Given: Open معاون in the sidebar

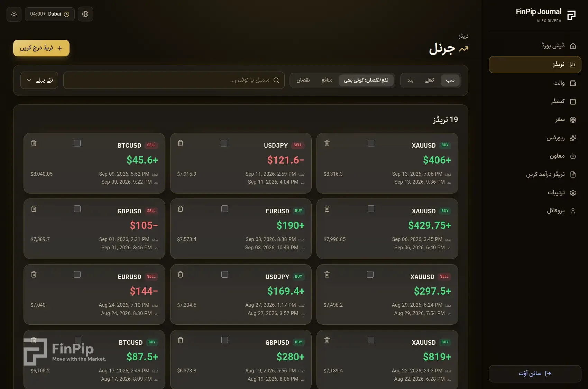Looking at the screenshot, I should 535,156.
